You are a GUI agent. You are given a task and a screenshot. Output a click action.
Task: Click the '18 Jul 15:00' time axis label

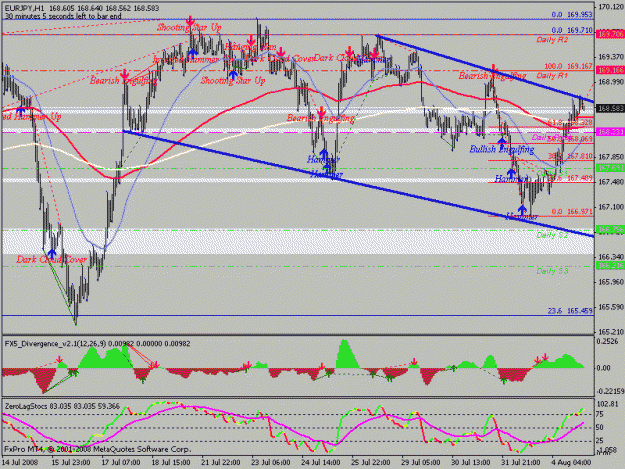click(171, 462)
